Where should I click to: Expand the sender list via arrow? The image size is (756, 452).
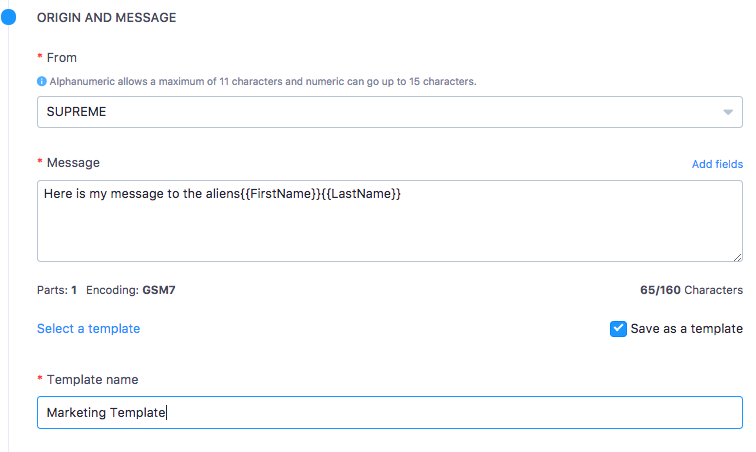click(728, 112)
